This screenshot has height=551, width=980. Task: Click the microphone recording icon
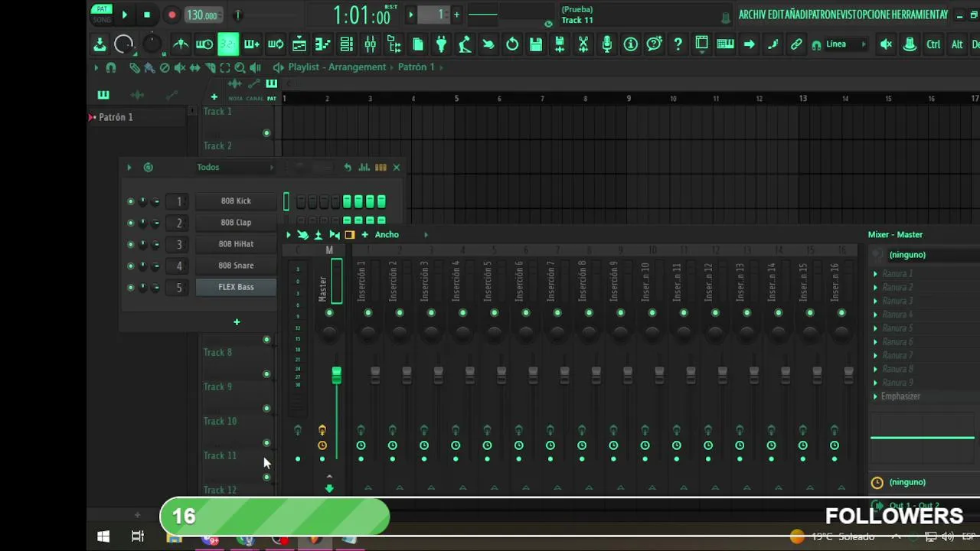click(x=607, y=44)
